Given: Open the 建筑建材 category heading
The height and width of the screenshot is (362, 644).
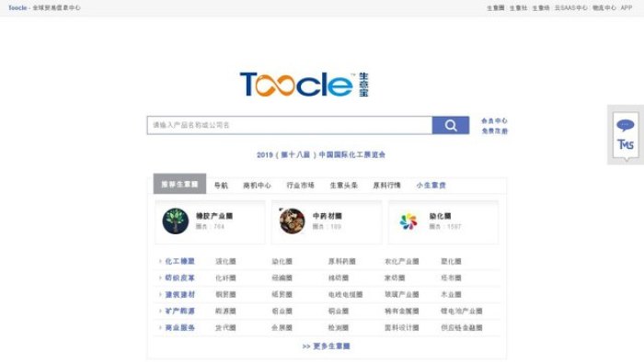Looking at the screenshot, I should [x=179, y=294].
